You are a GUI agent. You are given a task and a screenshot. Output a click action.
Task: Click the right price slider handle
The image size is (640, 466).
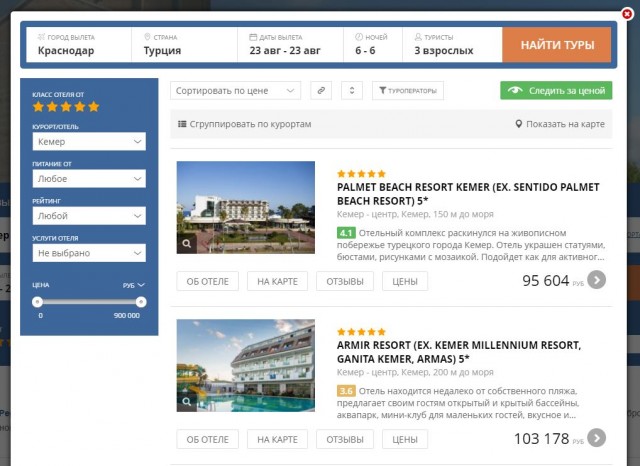click(141, 302)
